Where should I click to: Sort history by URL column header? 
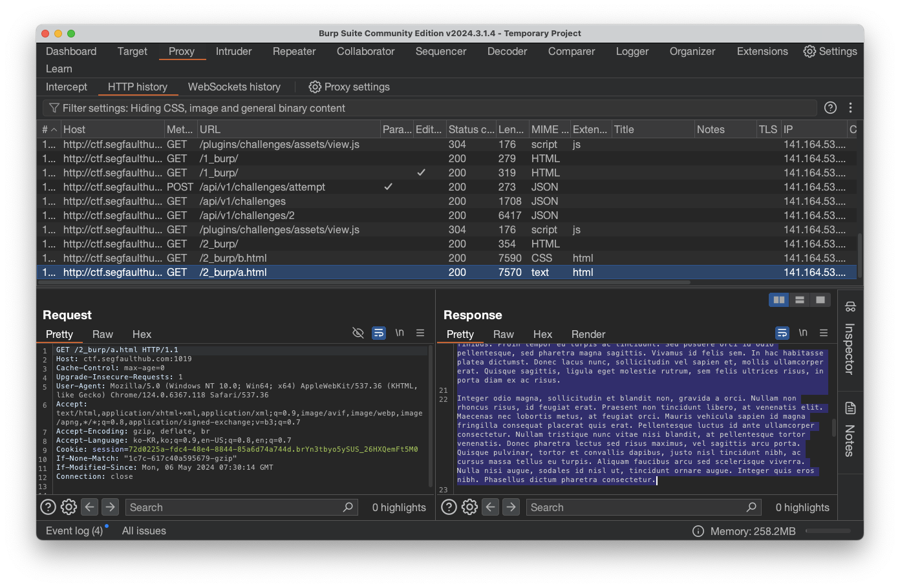(x=288, y=129)
